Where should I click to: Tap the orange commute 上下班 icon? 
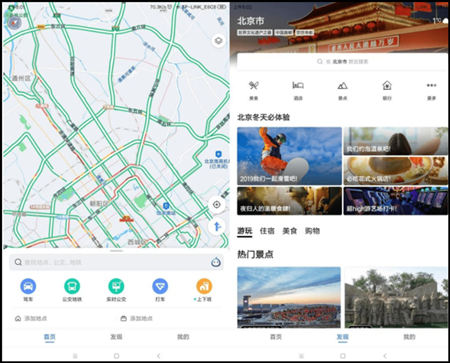click(204, 286)
